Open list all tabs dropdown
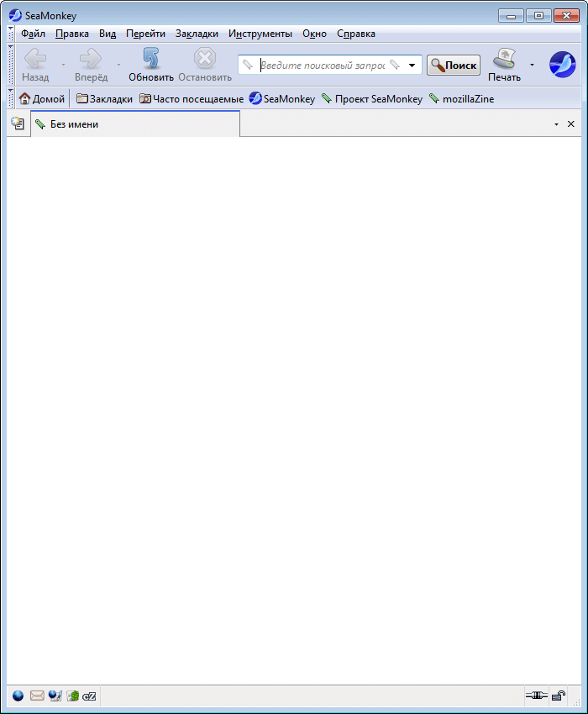 click(x=556, y=124)
